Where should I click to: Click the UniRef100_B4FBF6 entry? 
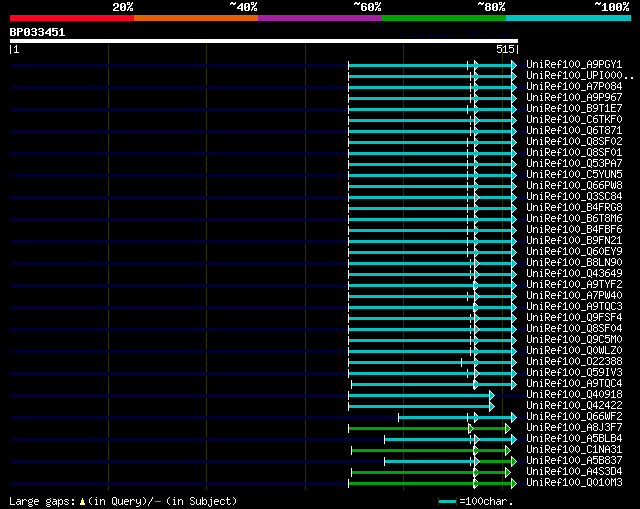pyautogui.click(x=574, y=230)
